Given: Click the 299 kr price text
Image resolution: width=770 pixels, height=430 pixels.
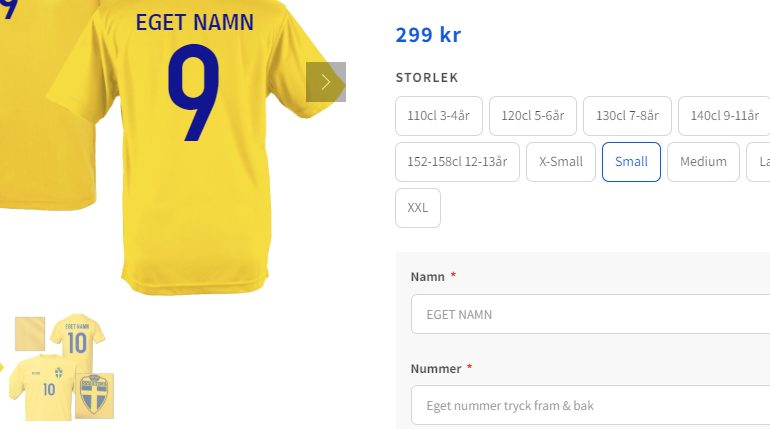Looking at the screenshot, I should (x=428, y=36).
